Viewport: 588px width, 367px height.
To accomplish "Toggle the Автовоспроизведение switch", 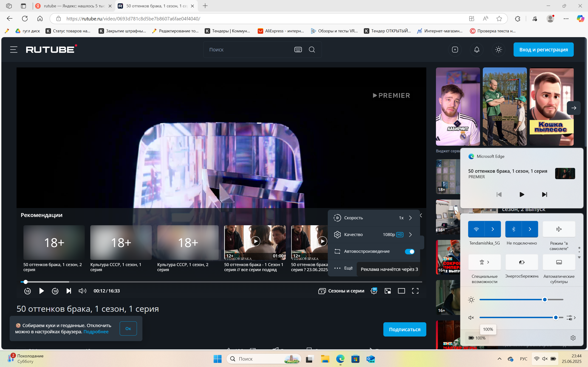I will 410,251.
